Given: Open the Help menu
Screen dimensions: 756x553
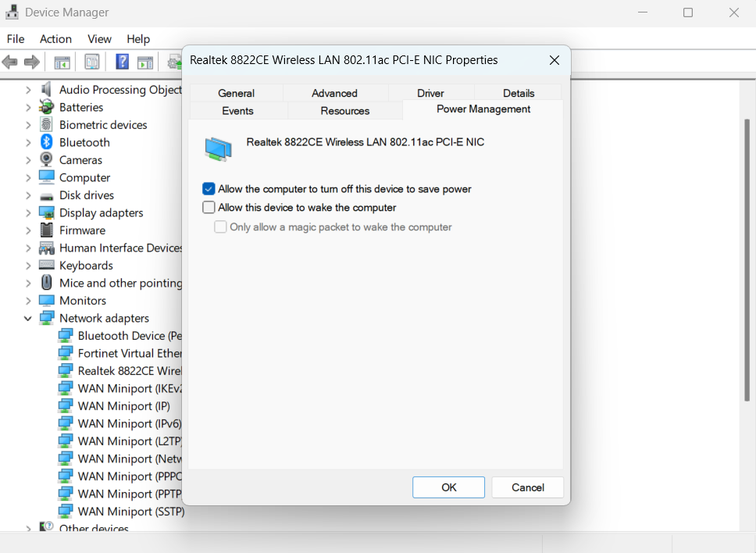Looking at the screenshot, I should point(138,38).
